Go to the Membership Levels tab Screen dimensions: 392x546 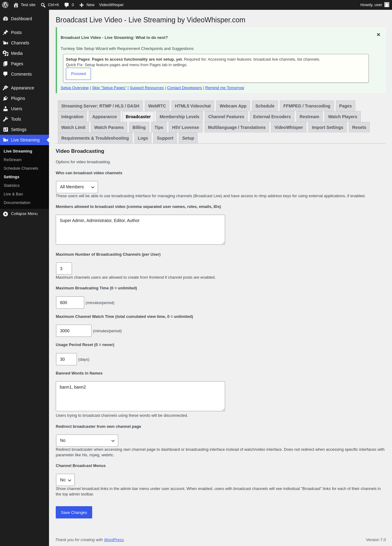(179, 117)
